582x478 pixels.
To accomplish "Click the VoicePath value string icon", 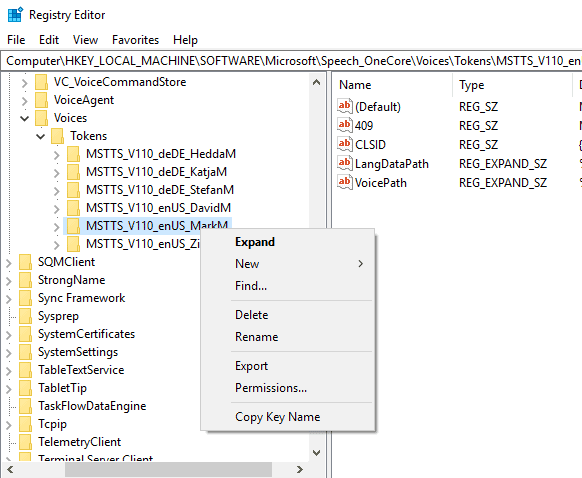I will [344, 182].
